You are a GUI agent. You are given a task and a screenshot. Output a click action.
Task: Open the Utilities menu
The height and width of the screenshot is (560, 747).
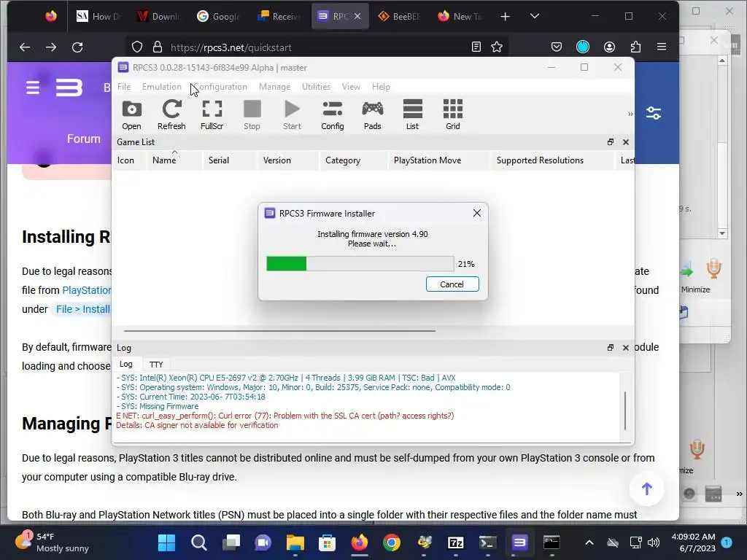(x=316, y=87)
